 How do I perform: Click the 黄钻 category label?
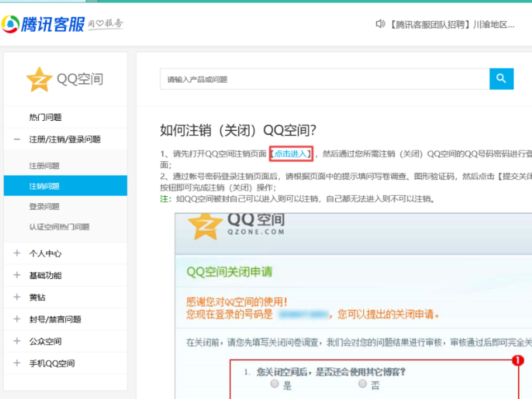point(37,297)
